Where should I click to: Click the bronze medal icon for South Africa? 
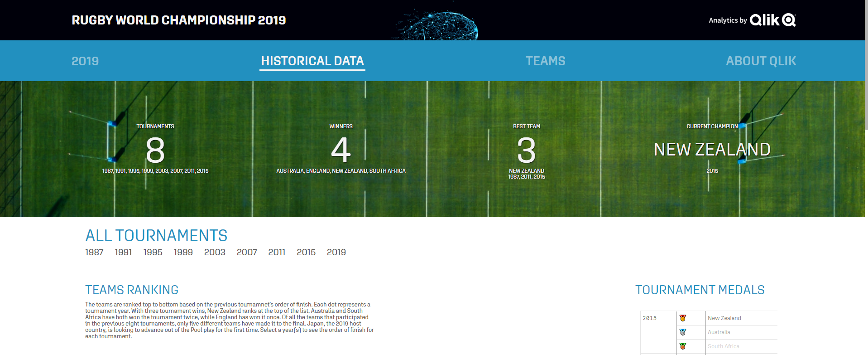682,346
